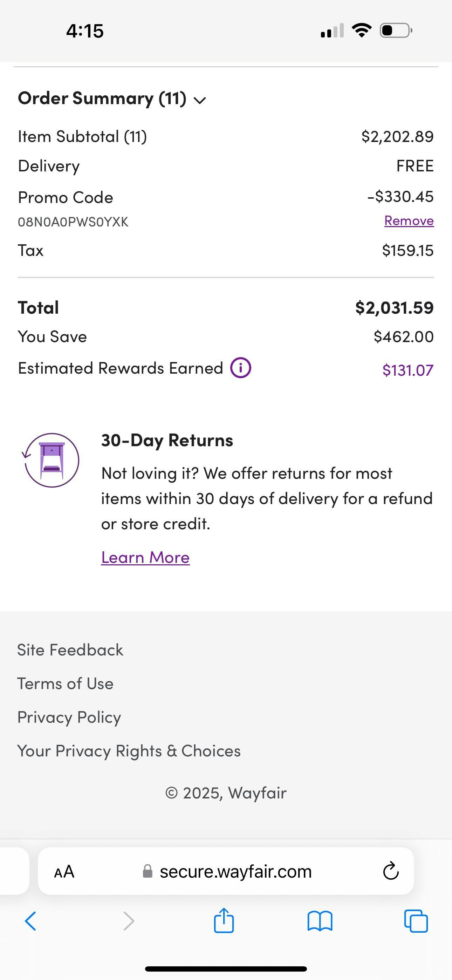Show open tabs in Safari
Screen dimensions: 452x980
(x=416, y=921)
